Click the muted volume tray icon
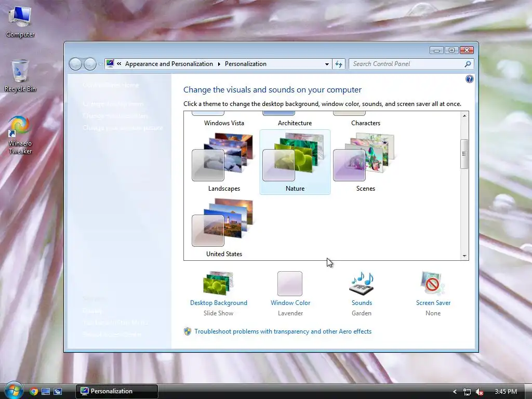This screenshot has height=399, width=532. tap(480, 392)
